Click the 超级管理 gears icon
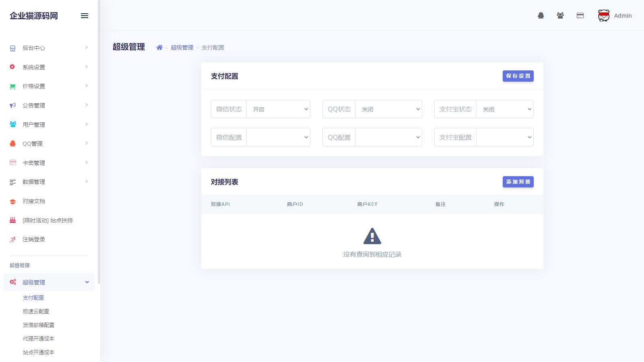Screen dimensions: 644x362 13,282
